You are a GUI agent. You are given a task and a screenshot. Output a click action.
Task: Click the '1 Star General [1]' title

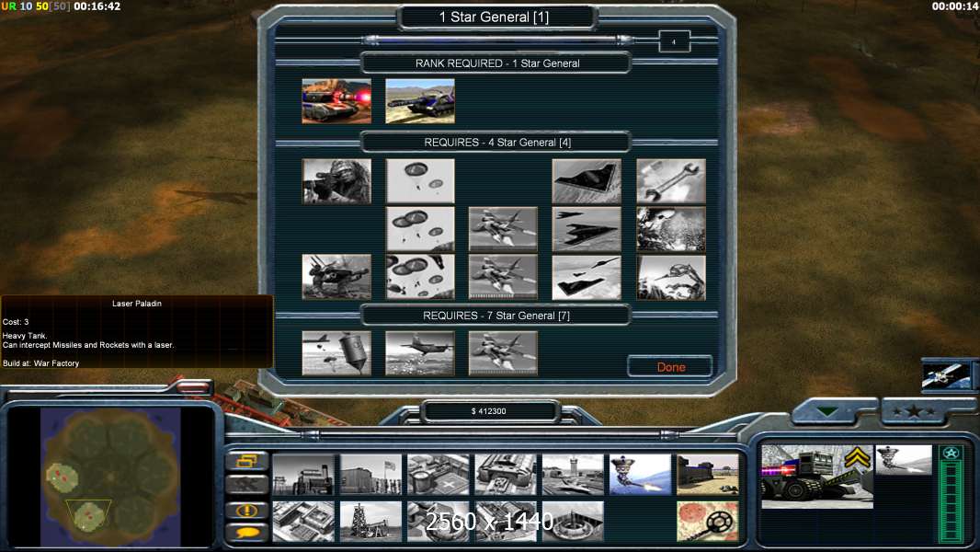tap(494, 17)
